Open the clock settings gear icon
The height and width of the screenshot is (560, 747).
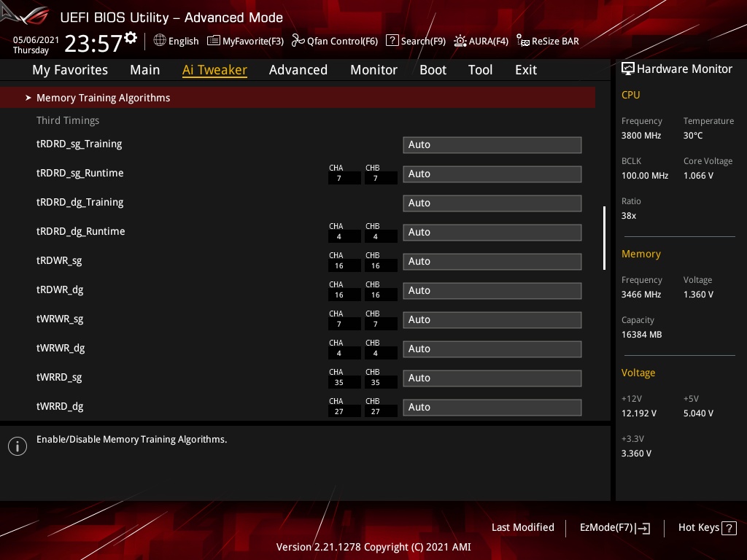coord(131,37)
